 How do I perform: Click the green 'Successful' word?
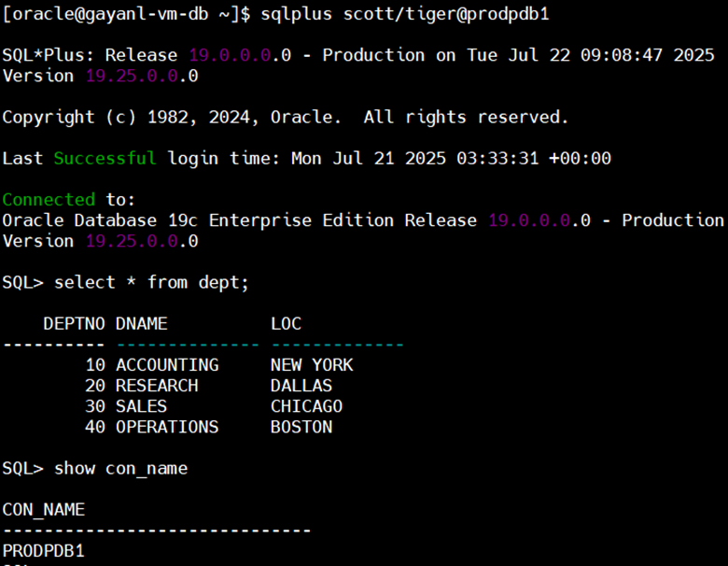tap(105, 159)
